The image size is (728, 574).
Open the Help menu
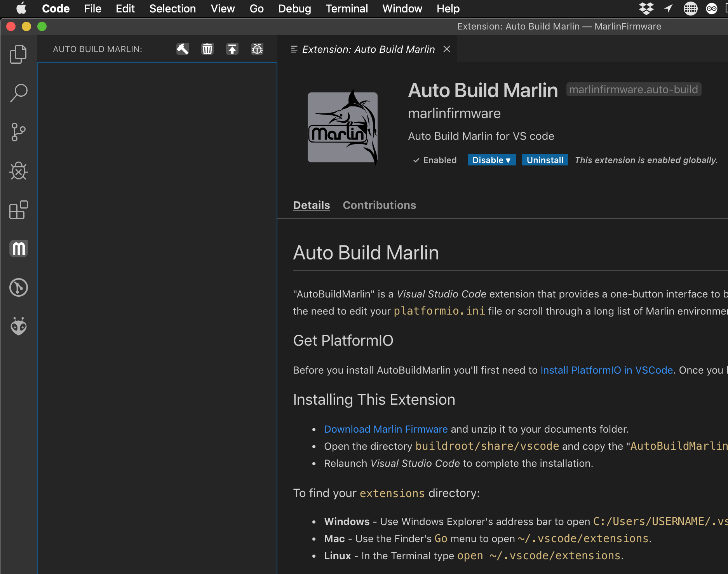point(448,9)
